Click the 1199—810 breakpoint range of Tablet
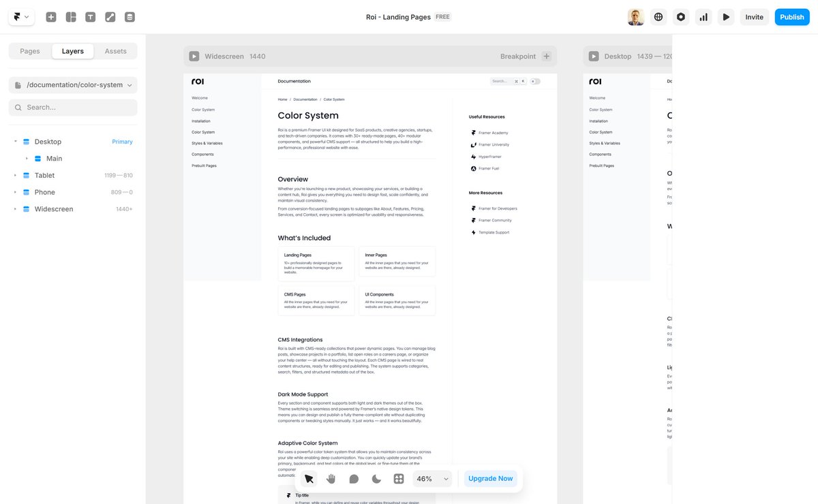Image resolution: width=818 pixels, height=504 pixels. coord(119,176)
